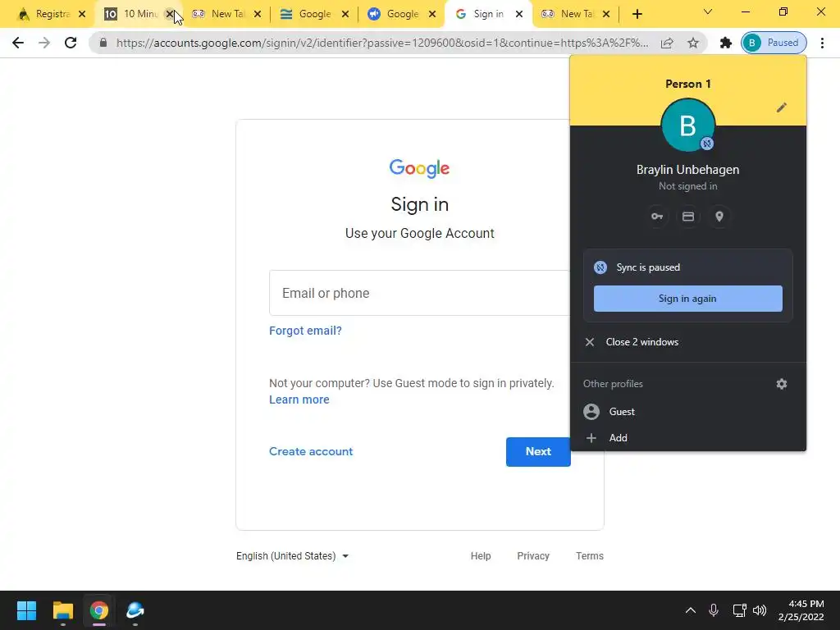The image size is (840, 630).
Task: Focus the Email or phone field
Action: click(420, 293)
